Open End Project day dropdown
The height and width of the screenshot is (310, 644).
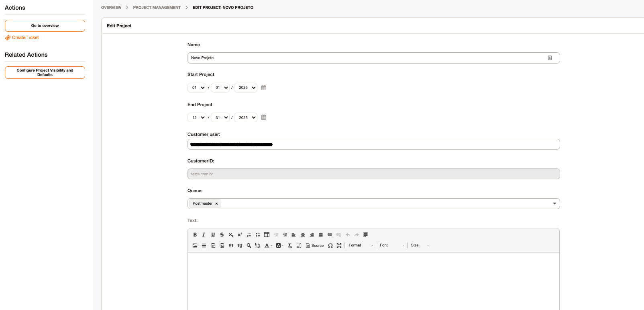pyautogui.click(x=220, y=117)
